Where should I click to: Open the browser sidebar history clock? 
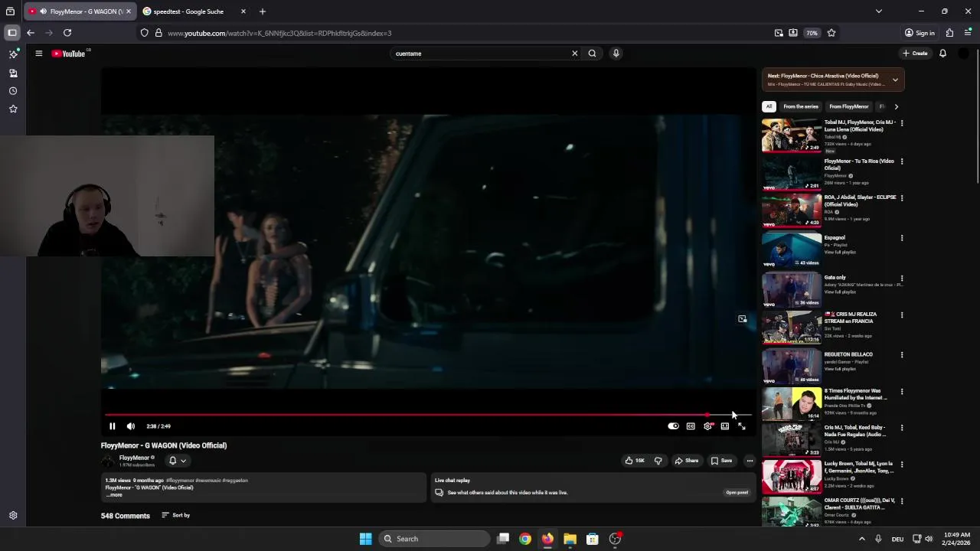pos(13,91)
